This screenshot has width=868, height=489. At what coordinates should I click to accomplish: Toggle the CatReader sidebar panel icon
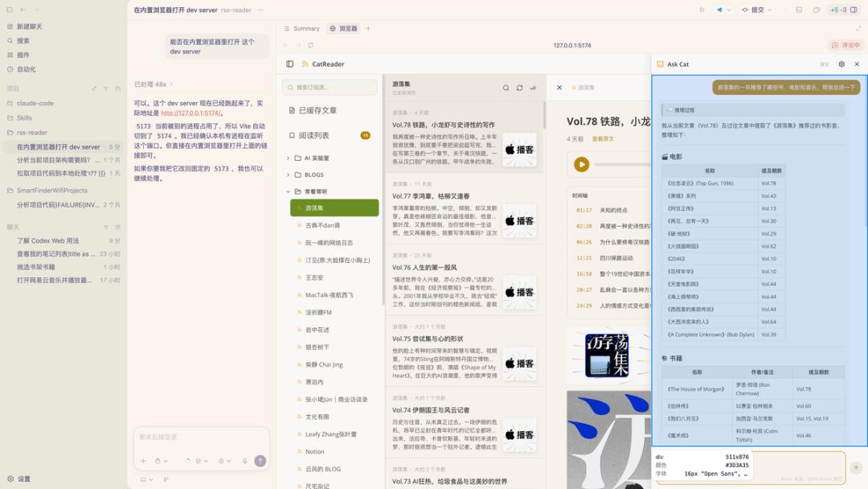click(289, 64)
